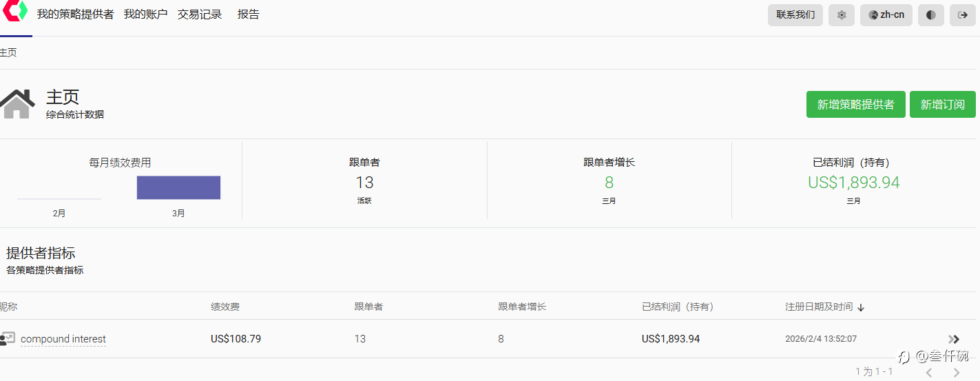Toggle dark/light theme contrast button
The image size is (980, 381).
tap(931, 15)
